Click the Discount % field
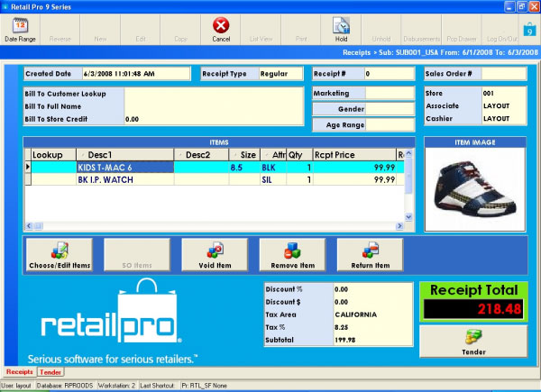Viewport: 541px width, 392px height. [x=372, y=289]
